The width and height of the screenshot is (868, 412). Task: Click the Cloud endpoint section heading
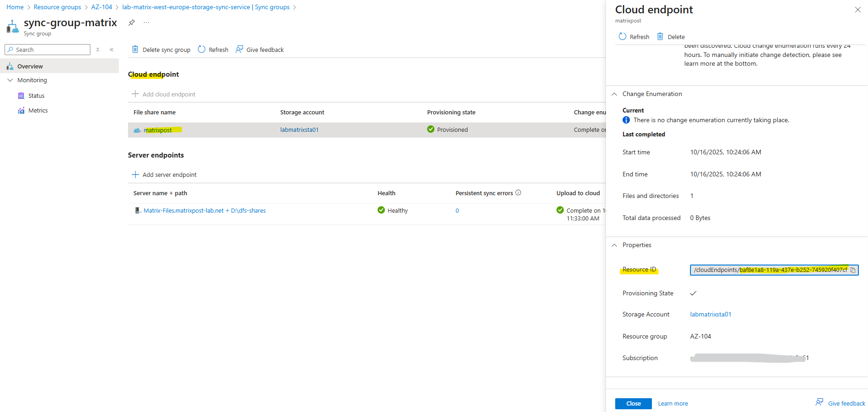pos(153,74)
